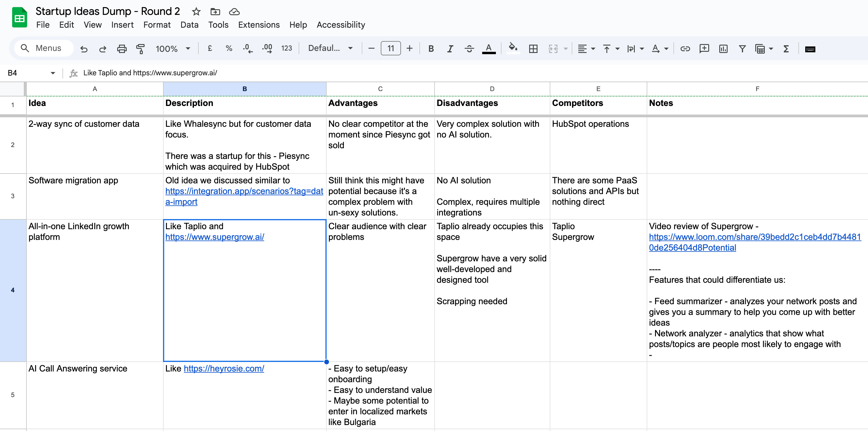Toggle italic formatting

point(449,49)
